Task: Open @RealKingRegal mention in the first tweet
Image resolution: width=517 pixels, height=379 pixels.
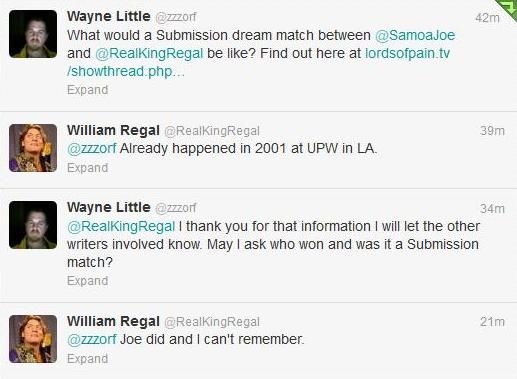Action: point(149,54)
